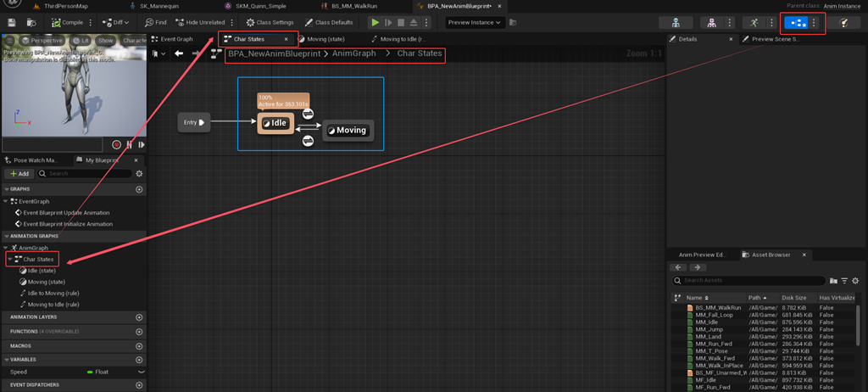Open My Blueprint settings gear icon
The image size is (868, 392).
[x=139, y=174]
